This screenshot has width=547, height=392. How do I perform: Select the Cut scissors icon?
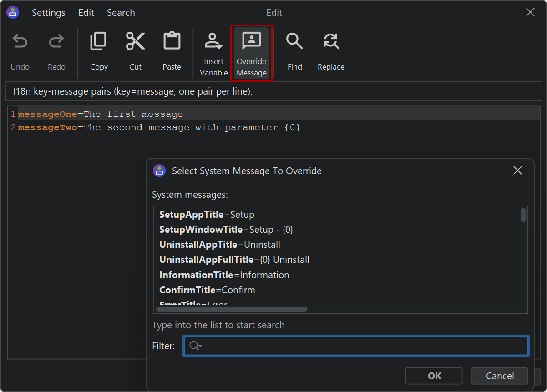(x=135, y=42)
